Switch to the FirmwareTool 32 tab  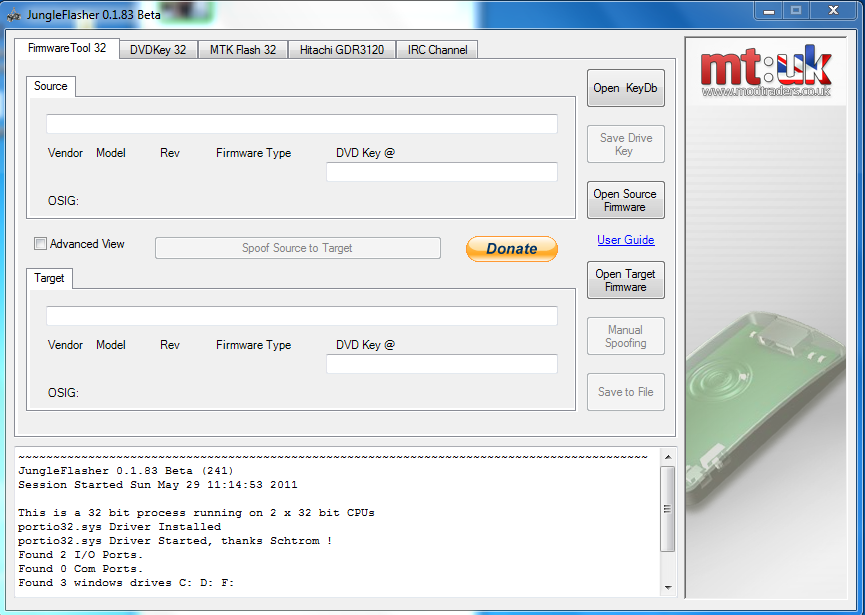click(x=67, y=49)
